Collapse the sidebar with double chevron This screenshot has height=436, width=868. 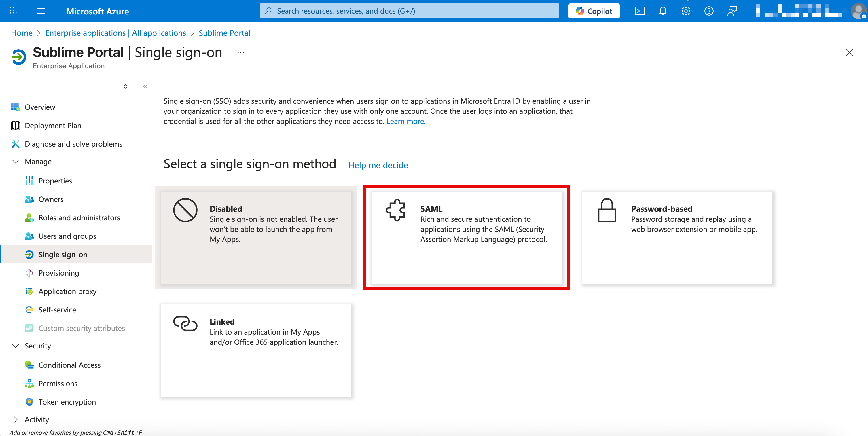pos(145,86)
